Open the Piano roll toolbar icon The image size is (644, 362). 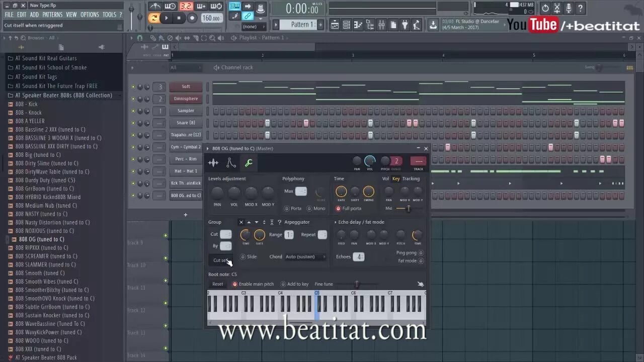(x=358, y=24)
